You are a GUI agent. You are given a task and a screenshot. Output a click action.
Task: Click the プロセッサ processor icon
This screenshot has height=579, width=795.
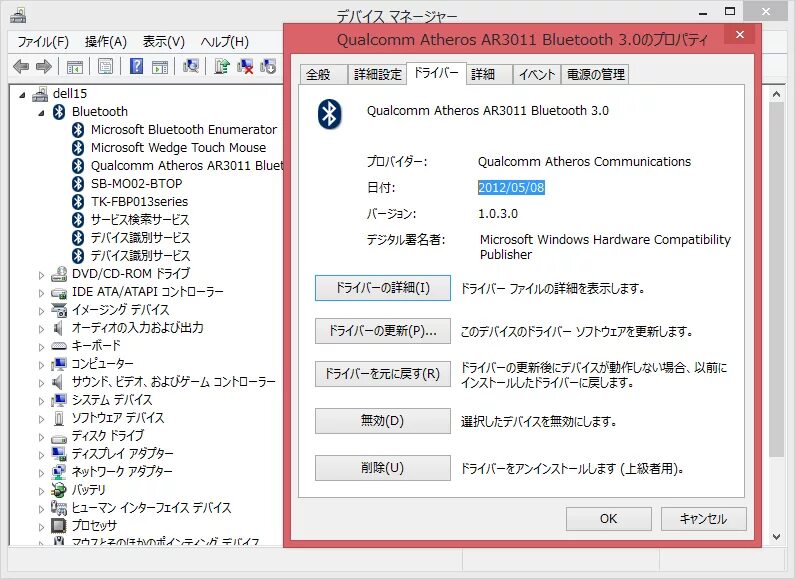[x=59, y=526]
